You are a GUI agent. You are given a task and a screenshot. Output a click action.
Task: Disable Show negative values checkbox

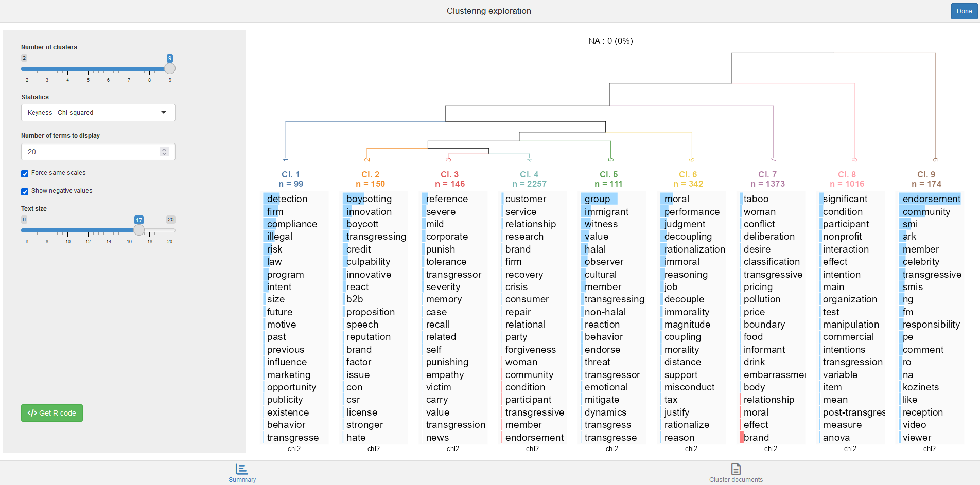(x=25, y=192)
